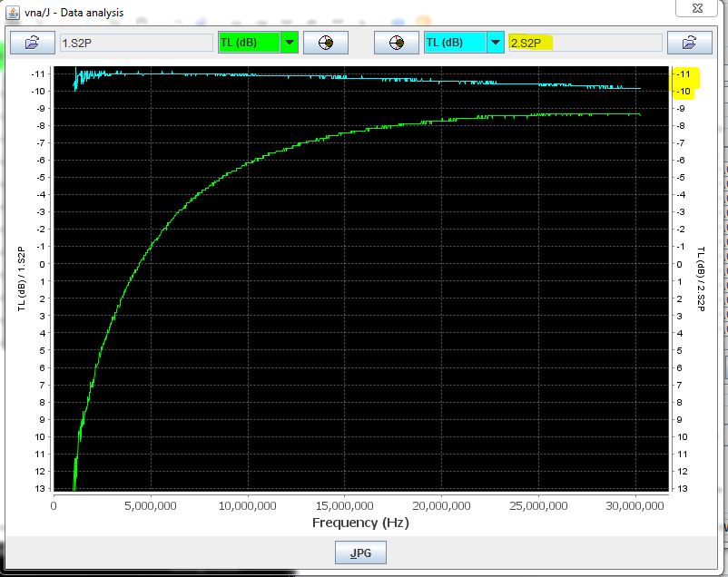
Task: Open the cyan TL (dB) scale dropdown
Action: 455,43
